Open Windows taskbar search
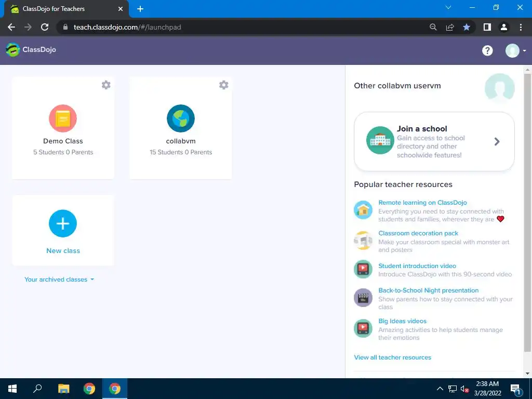 click(37, 389)
